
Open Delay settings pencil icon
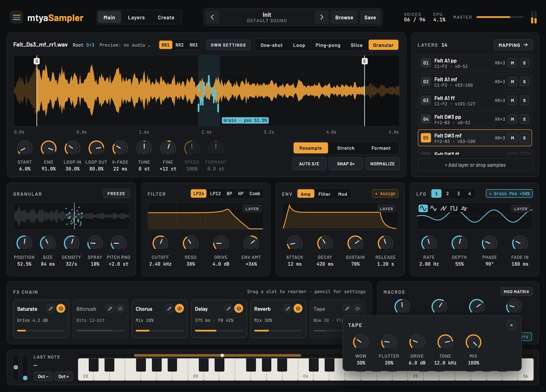click(229, 308)
